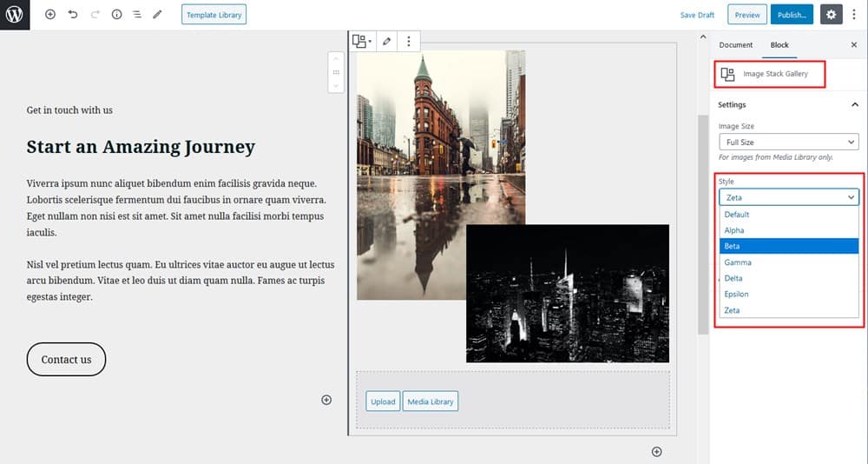
Task: Click the pencil tools icon in the top toolbar
Action: click(157, 15)
